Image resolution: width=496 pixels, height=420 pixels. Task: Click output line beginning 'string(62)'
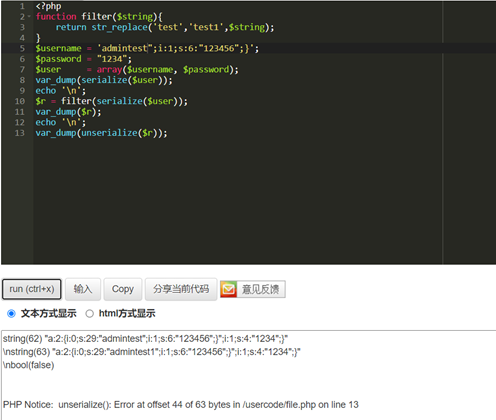pos(145,339)
